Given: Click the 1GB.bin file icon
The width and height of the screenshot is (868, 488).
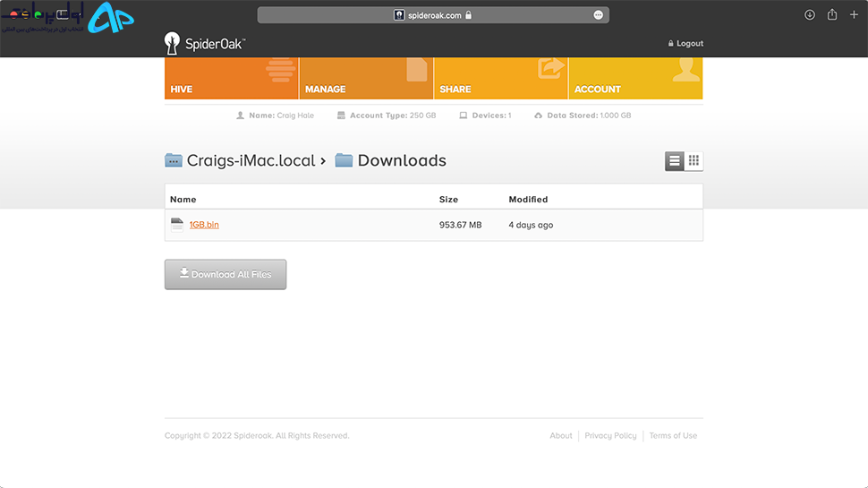Looking at the screenshot, I should 176,225.
